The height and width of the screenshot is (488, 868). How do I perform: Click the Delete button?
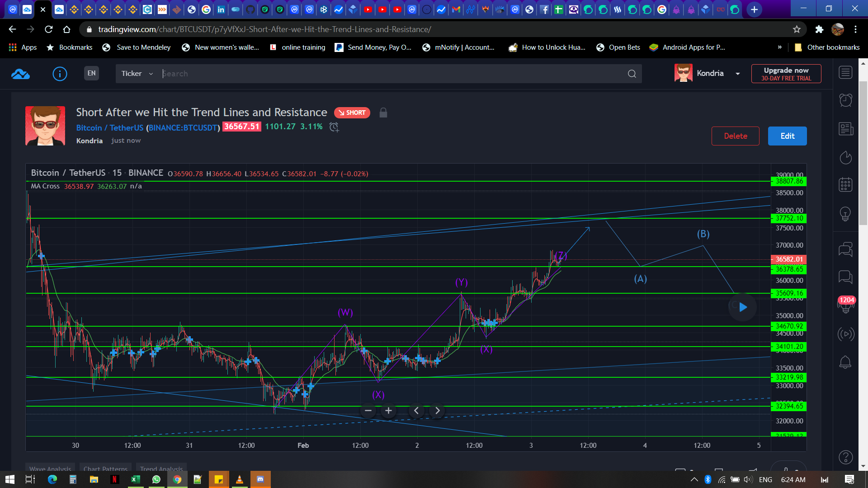pos(735,136)
